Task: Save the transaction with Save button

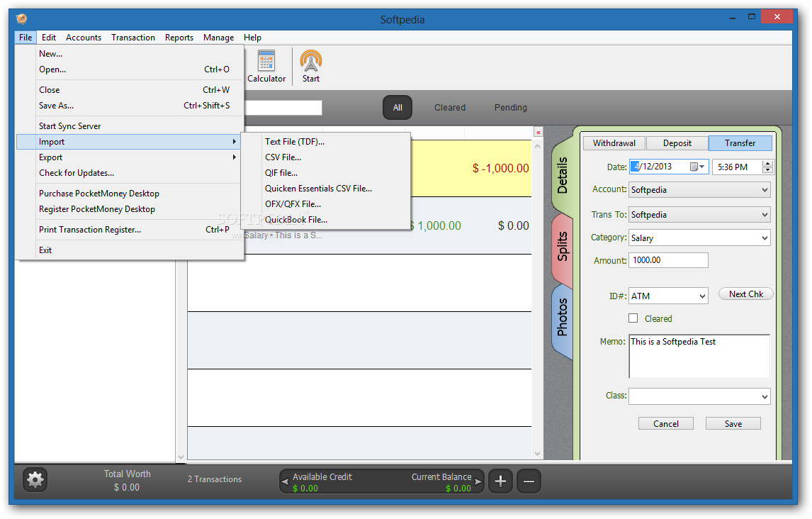Action: [733, 424]
